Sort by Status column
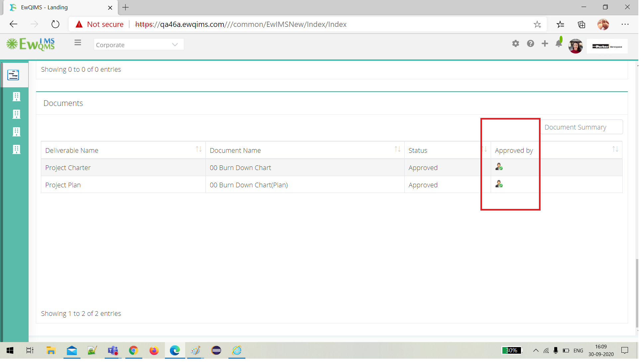641x364 pixels. tap(484, 150)
